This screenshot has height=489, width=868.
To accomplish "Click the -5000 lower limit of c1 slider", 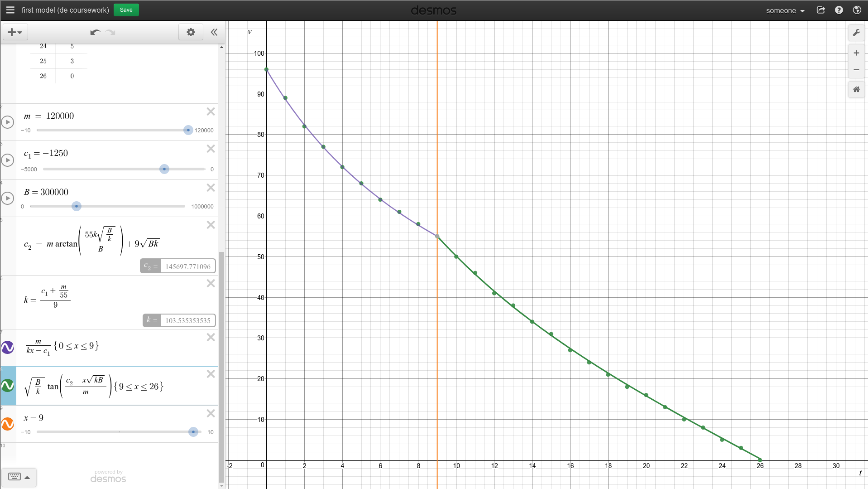I will 29,169.
